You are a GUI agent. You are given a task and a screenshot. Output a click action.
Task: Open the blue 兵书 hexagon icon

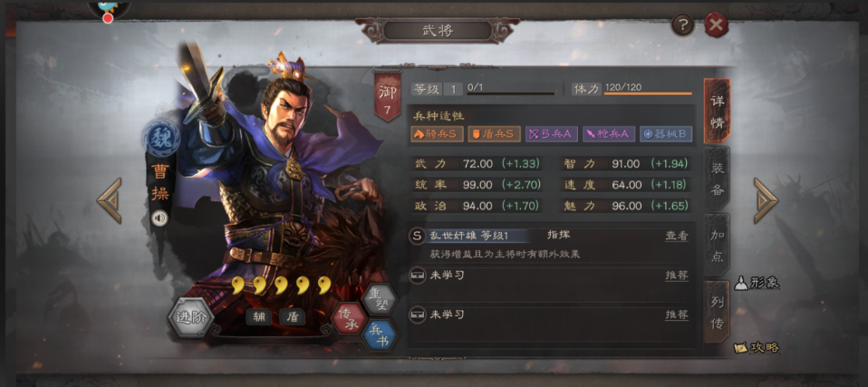point(381,336)
